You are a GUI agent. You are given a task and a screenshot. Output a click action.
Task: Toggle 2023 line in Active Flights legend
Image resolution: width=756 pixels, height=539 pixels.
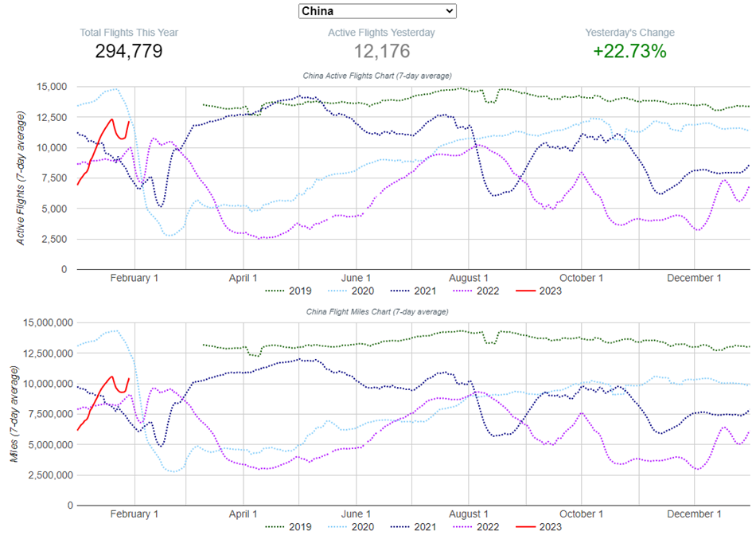tap(539, 291)
